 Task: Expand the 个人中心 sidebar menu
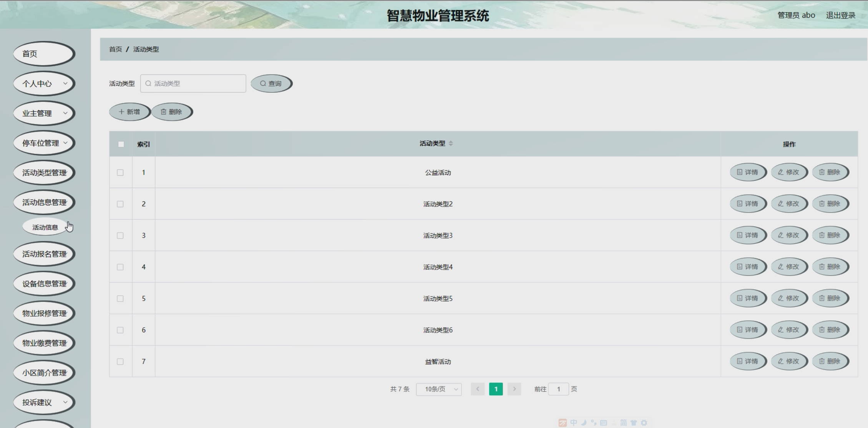(x=44, y=83)
